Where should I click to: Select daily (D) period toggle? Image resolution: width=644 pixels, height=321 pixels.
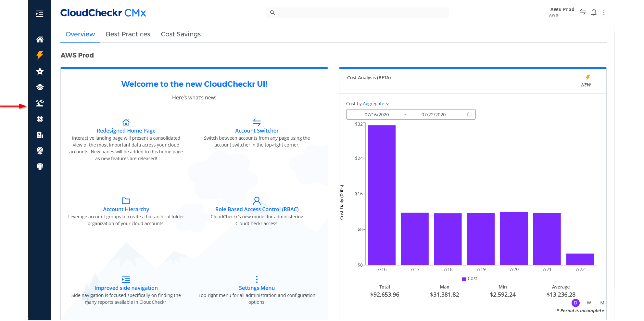click(x=575, y=303)
